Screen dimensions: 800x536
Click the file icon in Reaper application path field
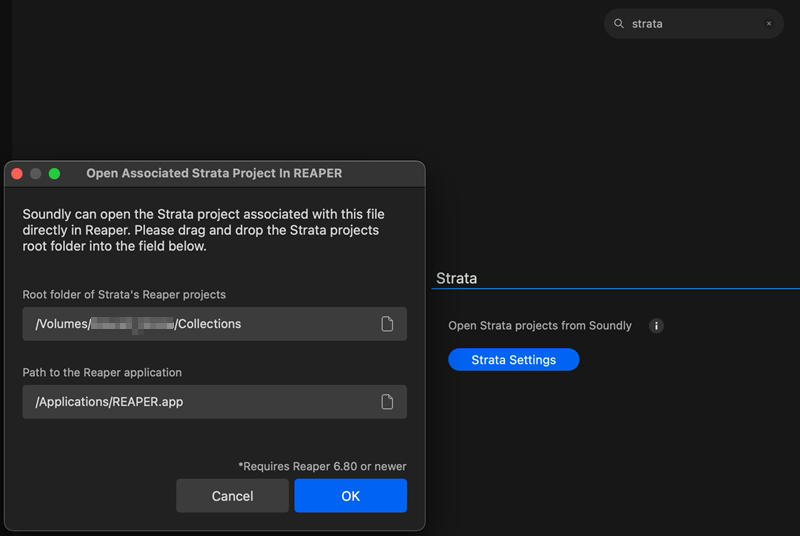(387, 402)
